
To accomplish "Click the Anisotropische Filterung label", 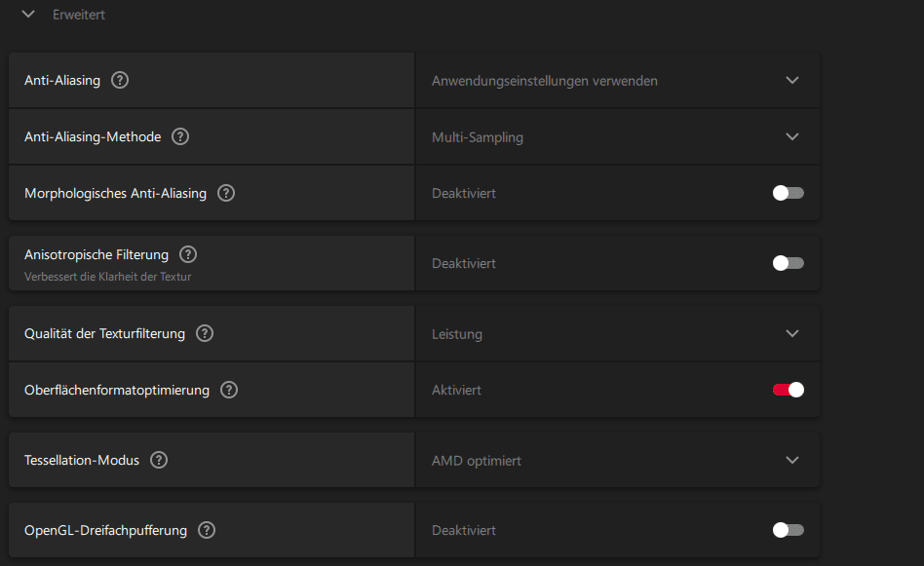I will coord(96,254).
